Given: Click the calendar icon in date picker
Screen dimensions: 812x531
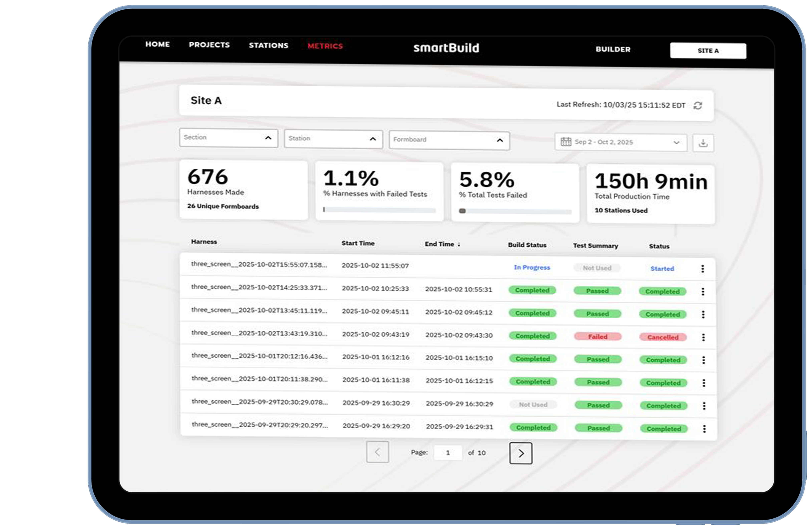Looking at the screenshot, I should click(566, 142).
